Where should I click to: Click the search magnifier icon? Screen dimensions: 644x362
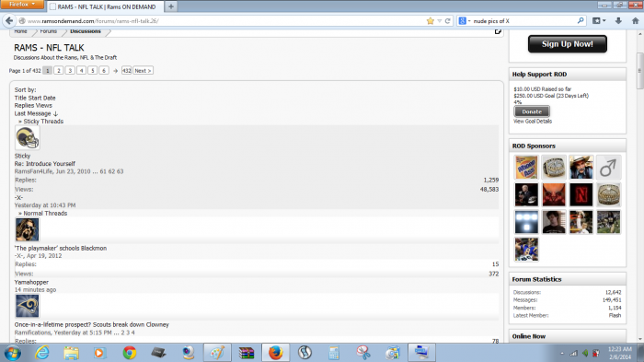(581, 20)
